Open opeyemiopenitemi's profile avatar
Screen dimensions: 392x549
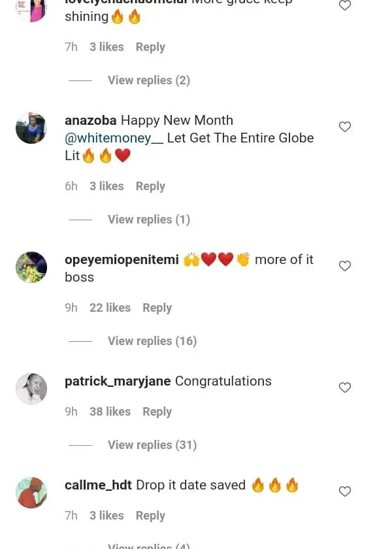click(x=31, y=267)
